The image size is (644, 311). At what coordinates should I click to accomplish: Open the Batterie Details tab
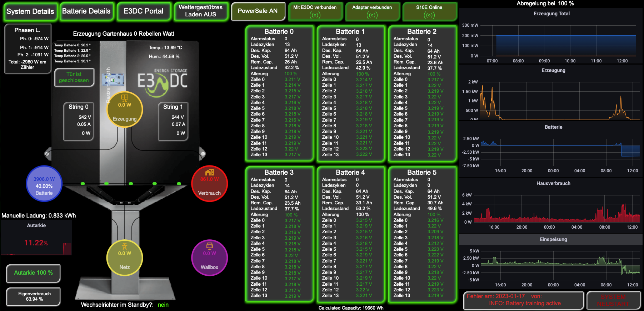coord(86,11)
